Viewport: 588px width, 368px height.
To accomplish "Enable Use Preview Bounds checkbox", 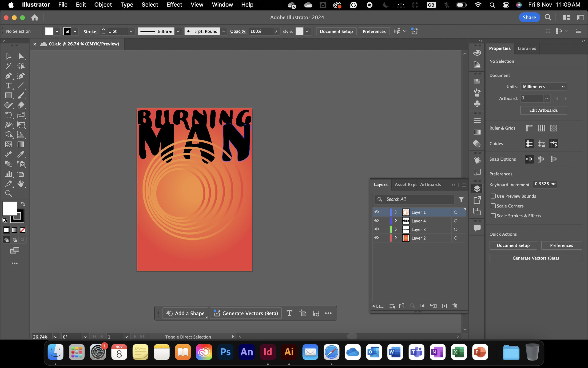I will 493,196.
